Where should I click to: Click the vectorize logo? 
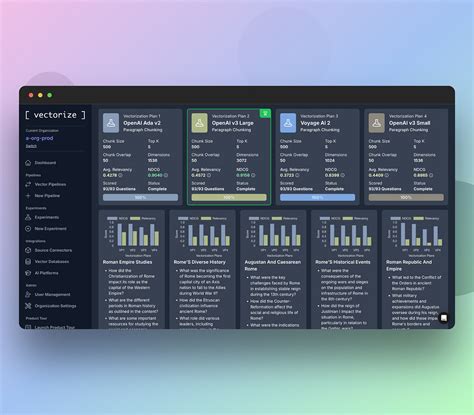tap(55, 115)
